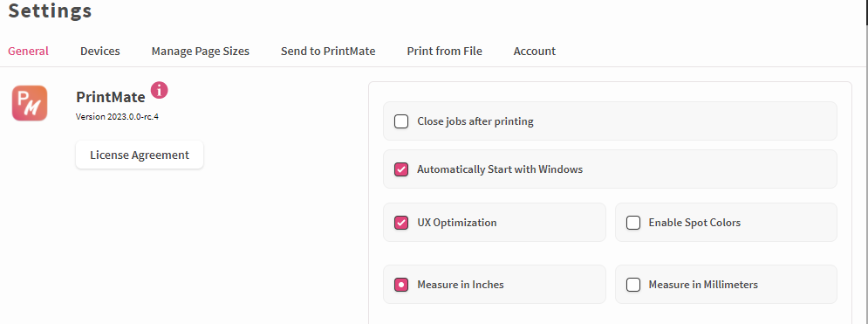Open the Account tab
This screenshot has height=324, width=868.
(x=535, y=51)
